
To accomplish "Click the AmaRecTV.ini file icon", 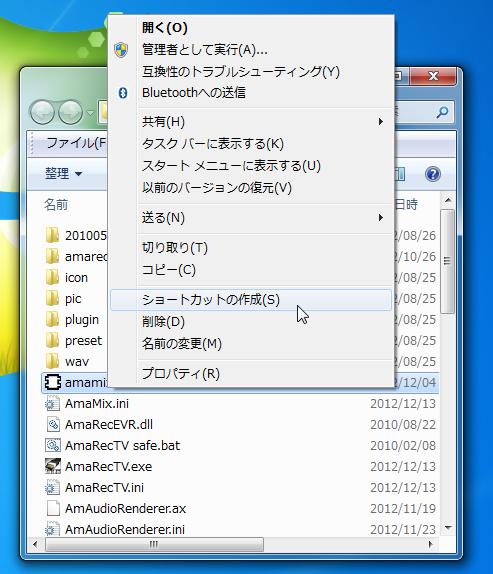I will click(52, 487).
